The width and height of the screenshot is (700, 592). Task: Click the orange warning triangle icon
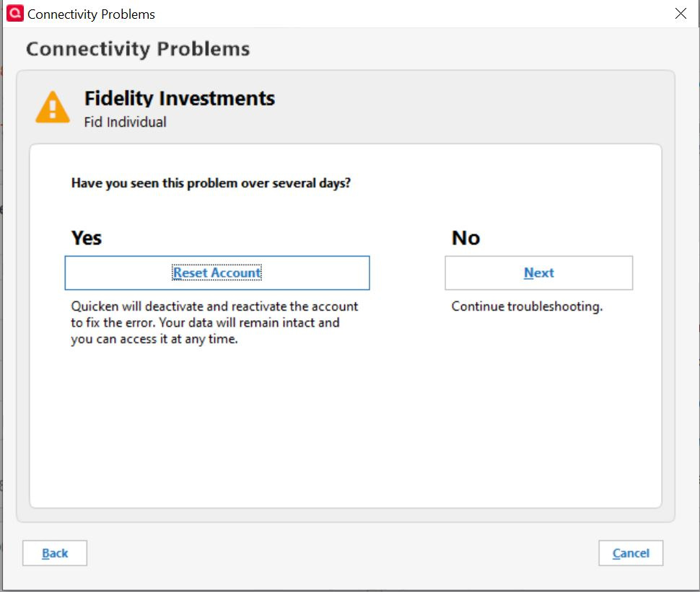[x=53, y=108]
